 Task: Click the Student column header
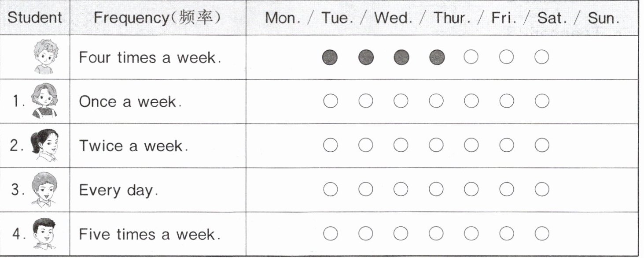click(35, 18)
